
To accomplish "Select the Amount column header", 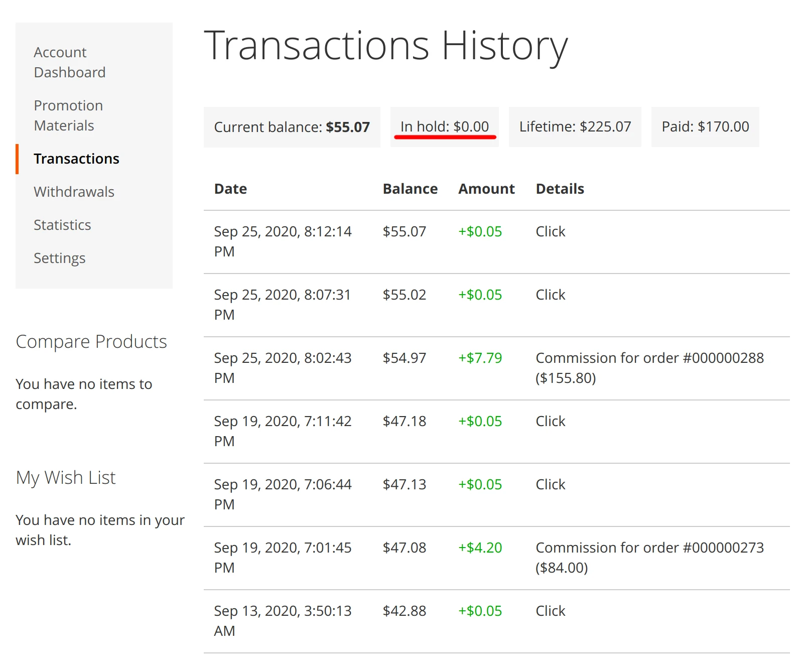I will coord(486,189).
